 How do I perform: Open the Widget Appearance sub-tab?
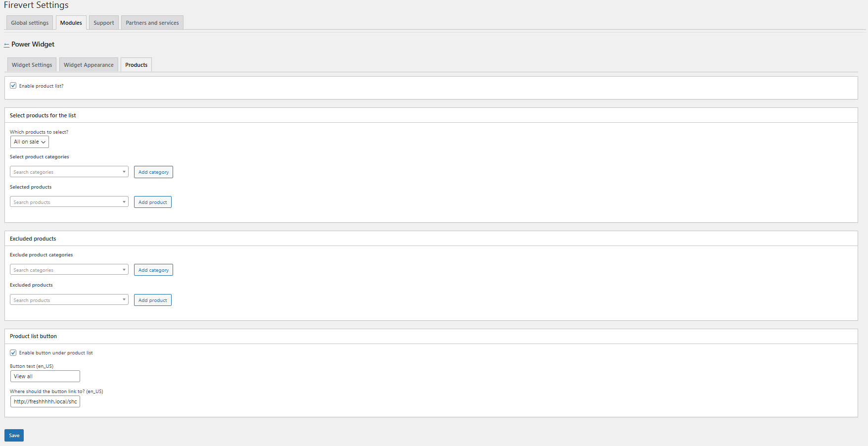point(89,65)
